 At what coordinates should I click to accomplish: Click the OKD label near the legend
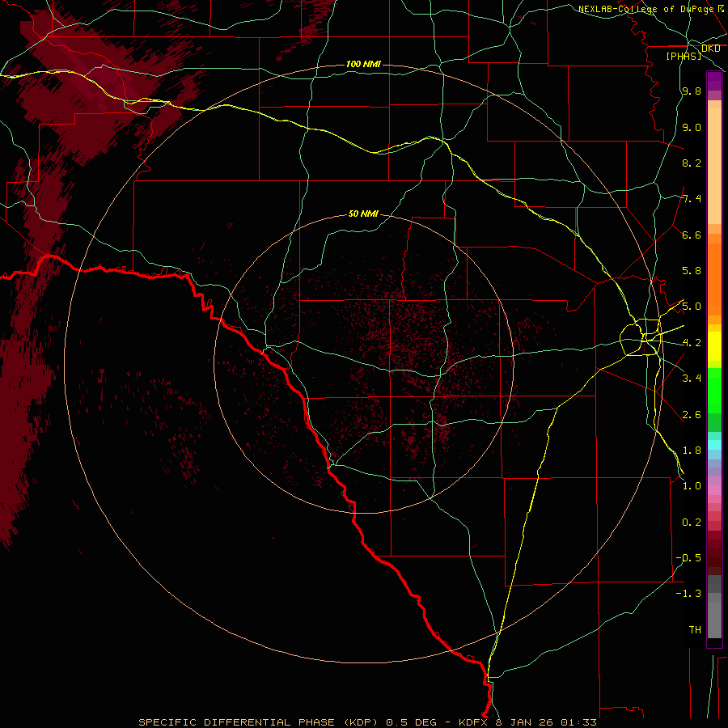pyautogui.click(x=710, y=49)
